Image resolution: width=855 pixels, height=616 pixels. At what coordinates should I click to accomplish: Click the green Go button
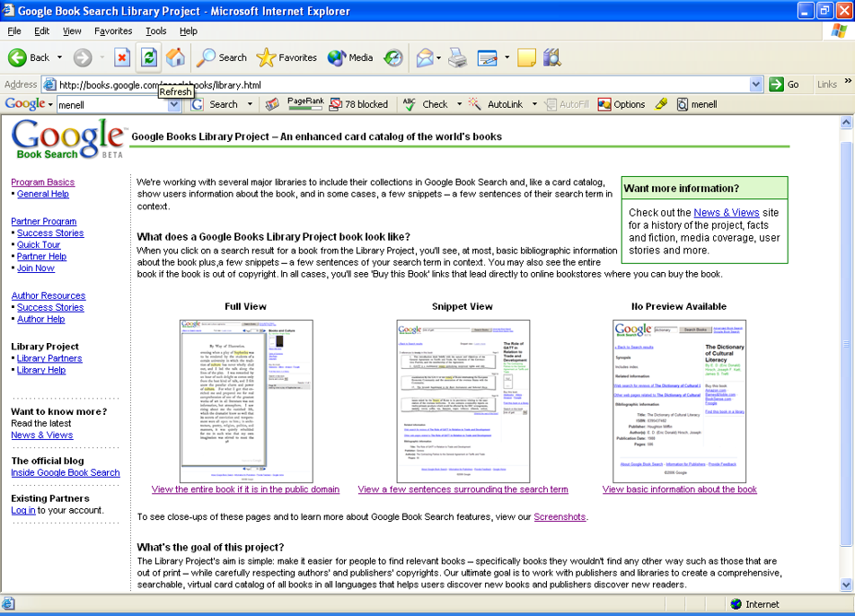click(785, 84)
